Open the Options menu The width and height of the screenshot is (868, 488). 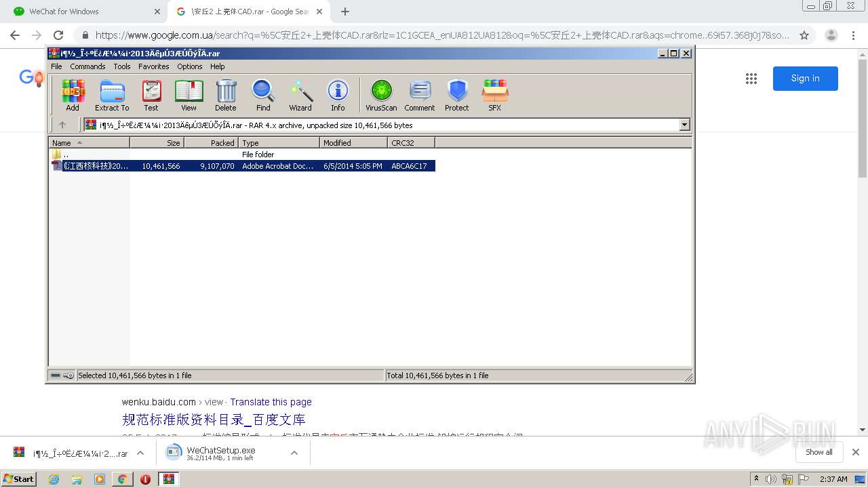(190, 66)
